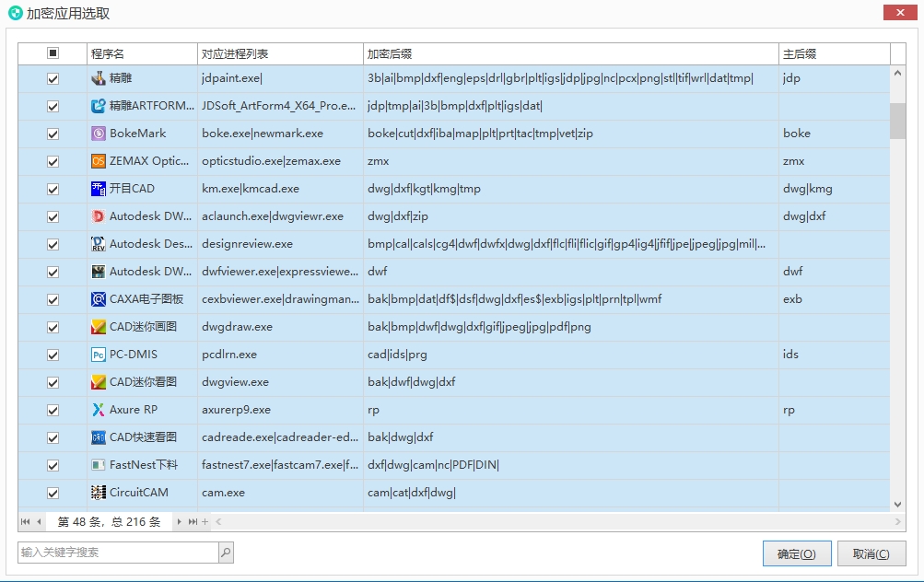The image size is (924, 582).
Task: Sort by 加密后缀 column header
Action: point(571,53)
